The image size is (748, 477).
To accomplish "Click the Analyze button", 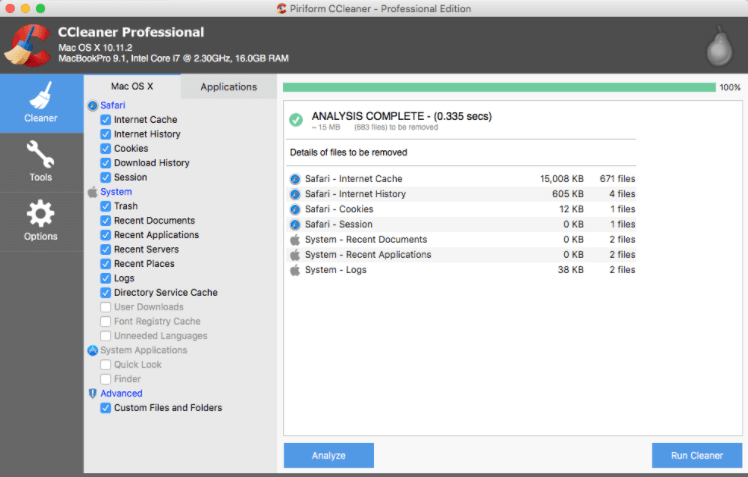I will click(x=329, y=456).
